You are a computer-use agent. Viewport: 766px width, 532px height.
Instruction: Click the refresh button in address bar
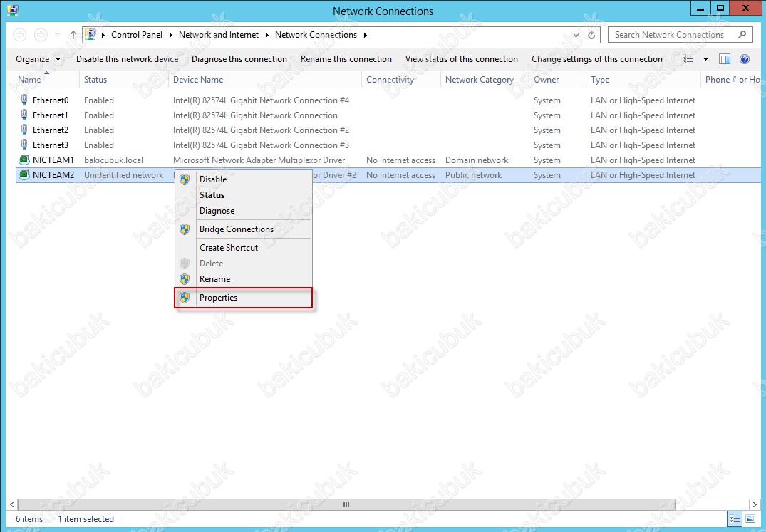point(591,35)
